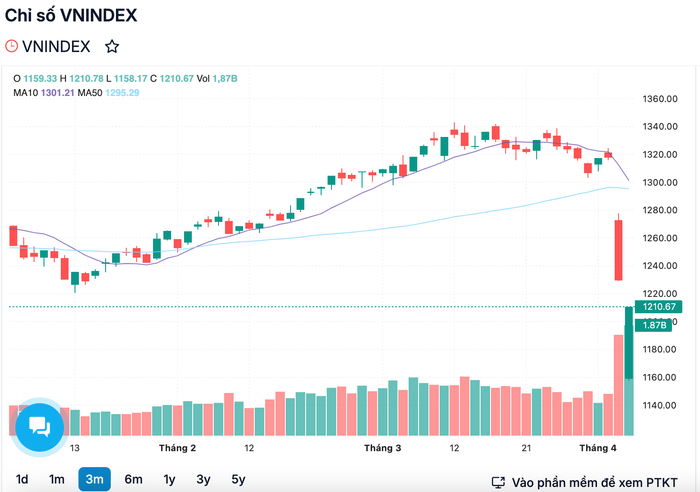Screen dimensions: 700x492
Task: Click the Chỉ số VNINDEX heading
Action: coord(71,16)
